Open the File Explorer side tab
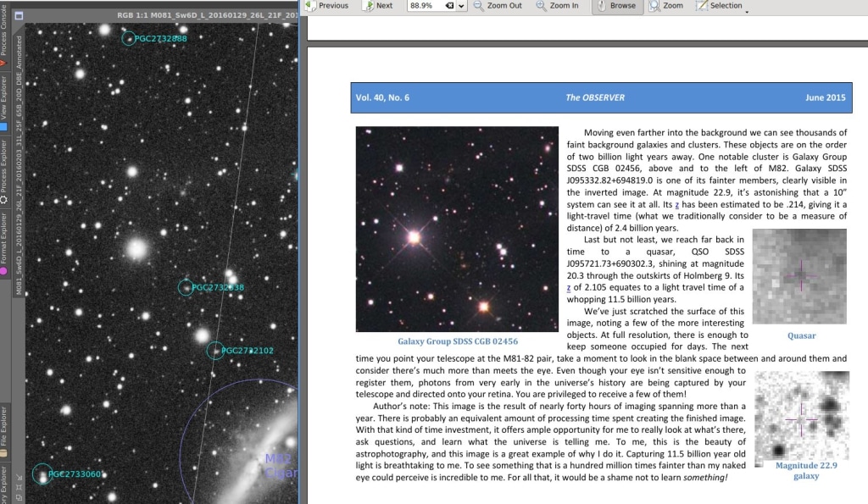Screen dimensions: 868x504 (4, 431)
